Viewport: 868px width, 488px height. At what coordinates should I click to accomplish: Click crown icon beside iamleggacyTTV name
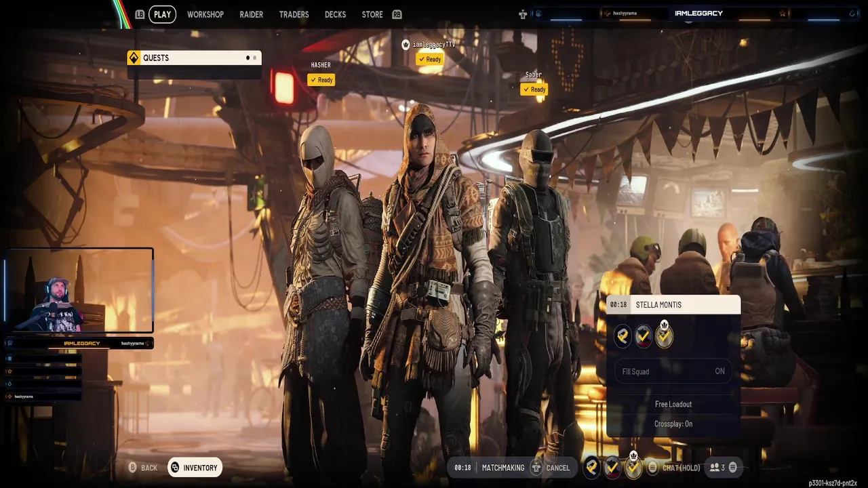point(406,44)
